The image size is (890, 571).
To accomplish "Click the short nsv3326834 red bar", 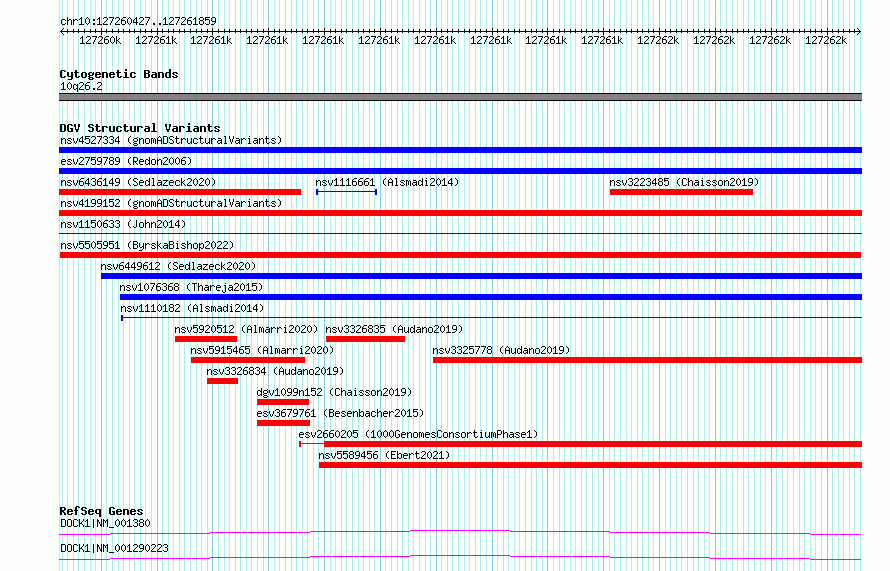I will [222, 381].
